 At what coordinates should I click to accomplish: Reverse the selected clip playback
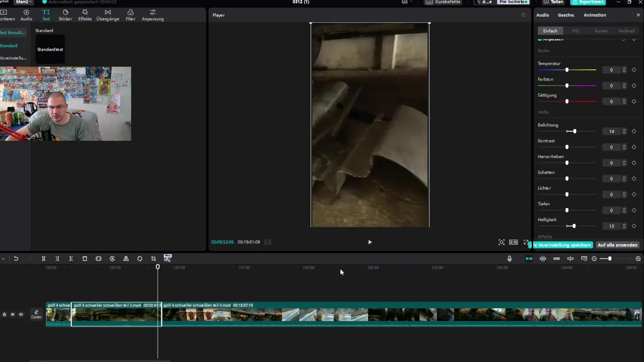pyautogui.click(x=112, y=258)
